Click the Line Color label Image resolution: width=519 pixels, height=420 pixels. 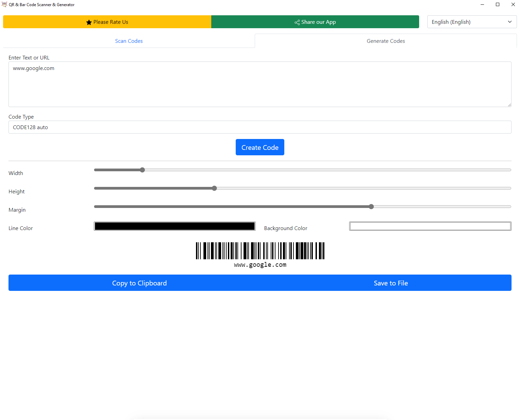[21, 228]
